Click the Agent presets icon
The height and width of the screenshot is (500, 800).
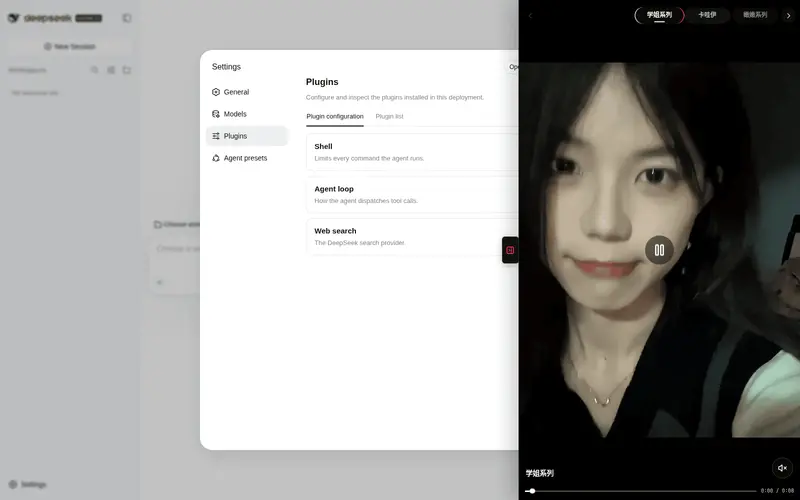[216, 158]
